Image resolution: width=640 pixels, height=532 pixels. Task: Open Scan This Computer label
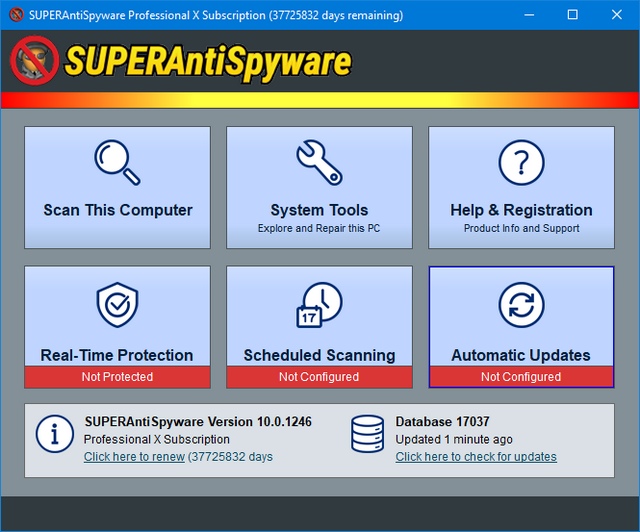tap(117, 210)
